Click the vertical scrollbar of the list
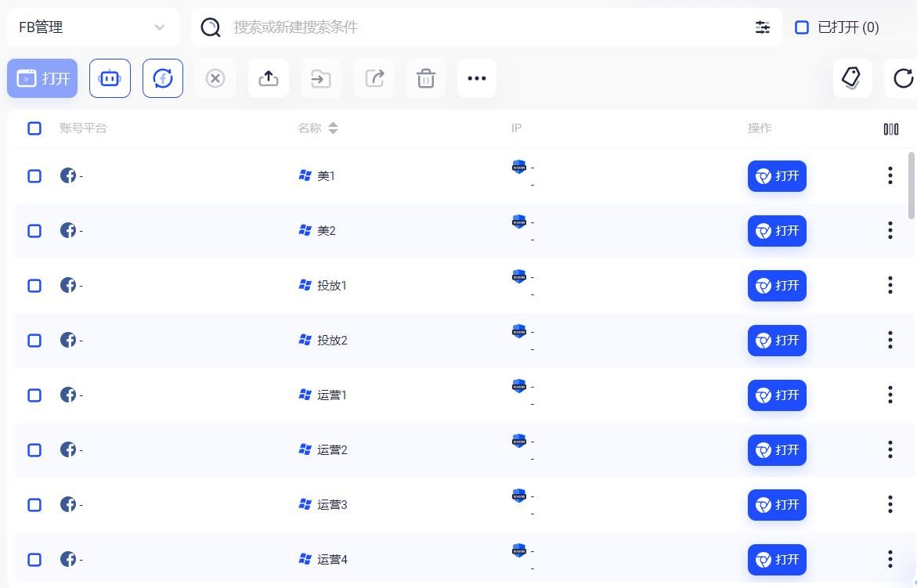The image size is (917, 588). coord(911,186)
